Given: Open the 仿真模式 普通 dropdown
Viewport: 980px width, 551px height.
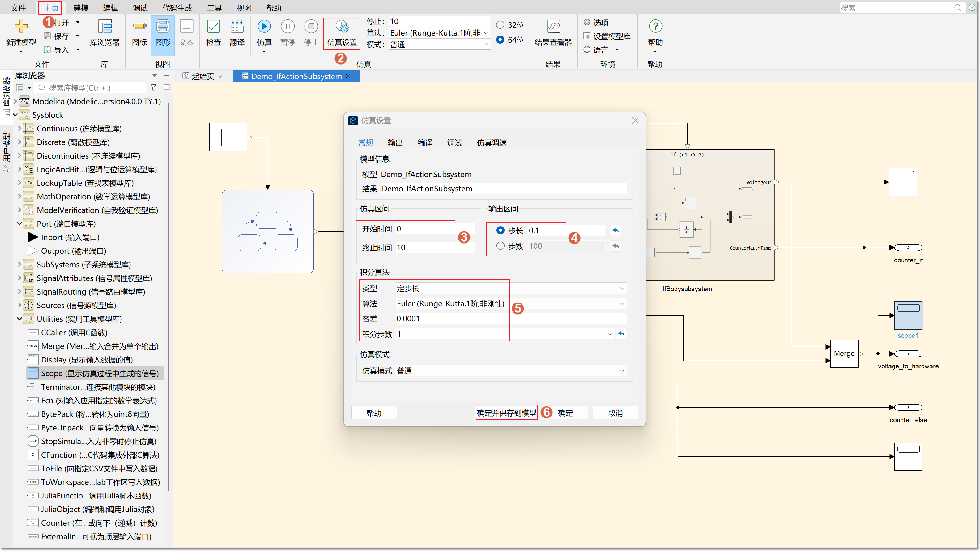Looking at the screenshot, I should pos(511,371).
